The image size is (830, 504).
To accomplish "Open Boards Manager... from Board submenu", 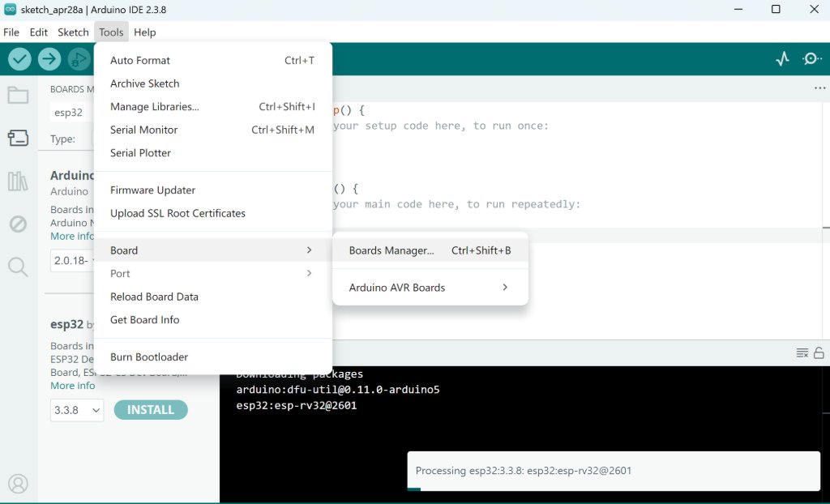I will pyautogui.click(x=430, y=250).
